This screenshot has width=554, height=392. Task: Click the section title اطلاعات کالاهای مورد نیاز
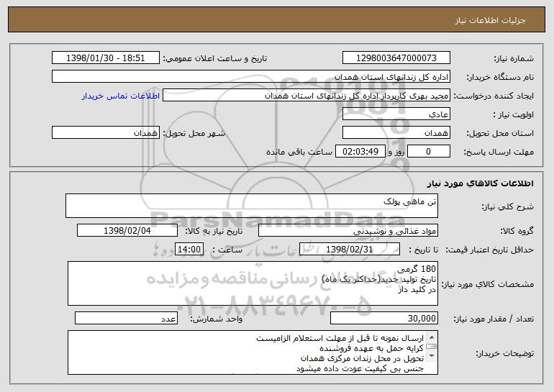pos(480,183)
